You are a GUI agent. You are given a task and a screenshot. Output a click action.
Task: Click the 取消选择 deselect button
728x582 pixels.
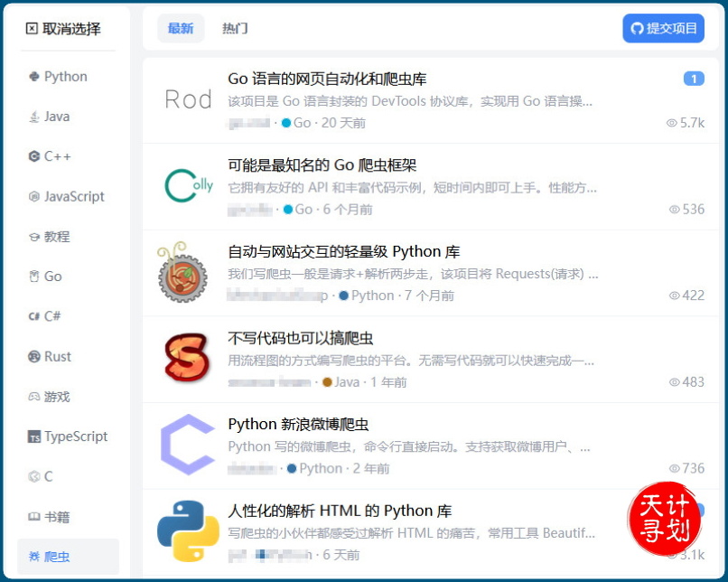pos(63,29)
